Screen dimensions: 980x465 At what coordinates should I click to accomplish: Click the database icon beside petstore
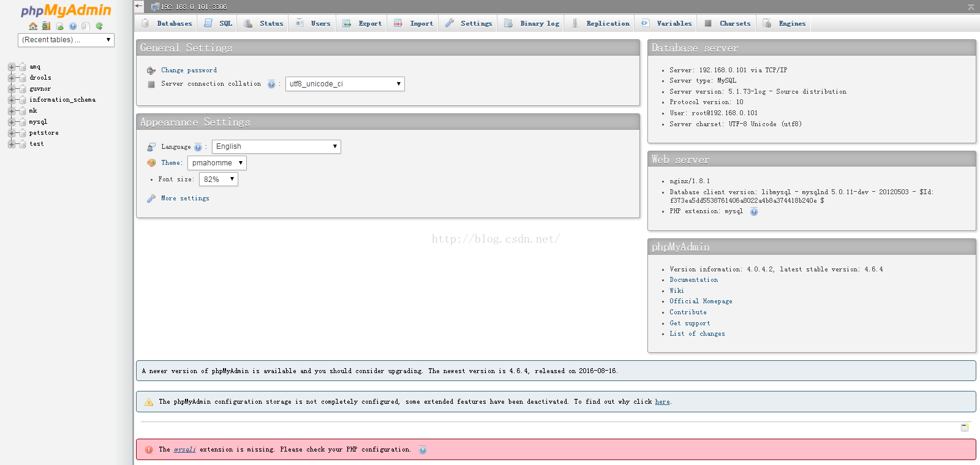click(23, 133)
